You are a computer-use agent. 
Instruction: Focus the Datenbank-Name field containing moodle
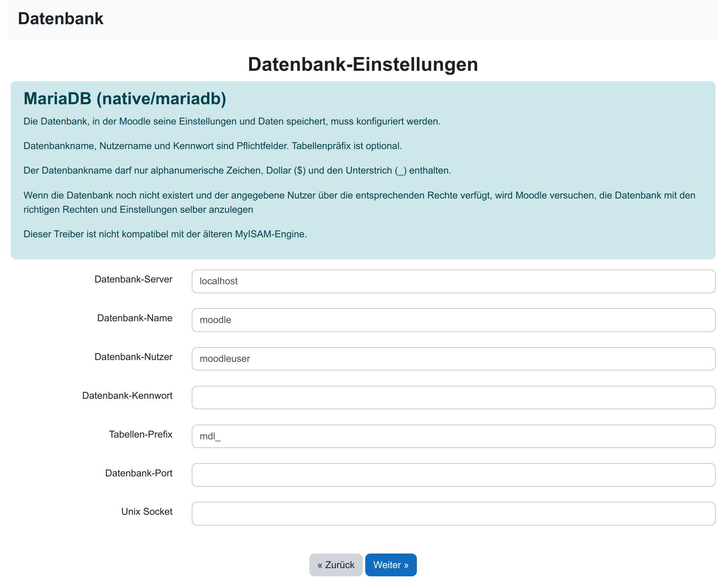tap(453, 320)
